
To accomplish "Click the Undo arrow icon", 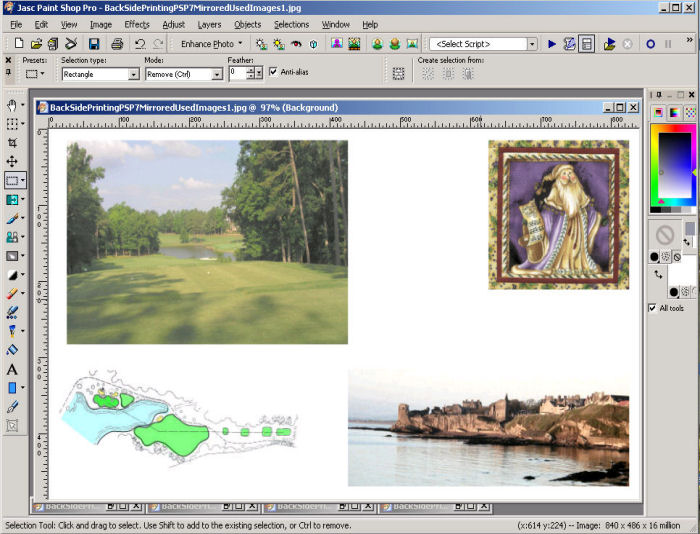I will point(140,44).
